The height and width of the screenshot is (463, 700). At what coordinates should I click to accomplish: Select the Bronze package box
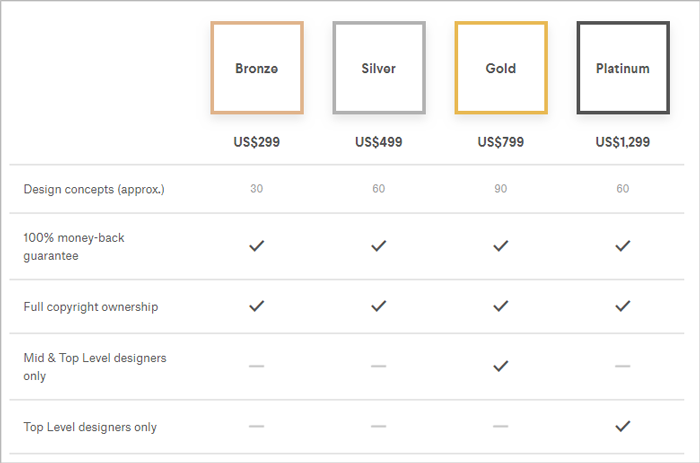(x=257, y=68)
